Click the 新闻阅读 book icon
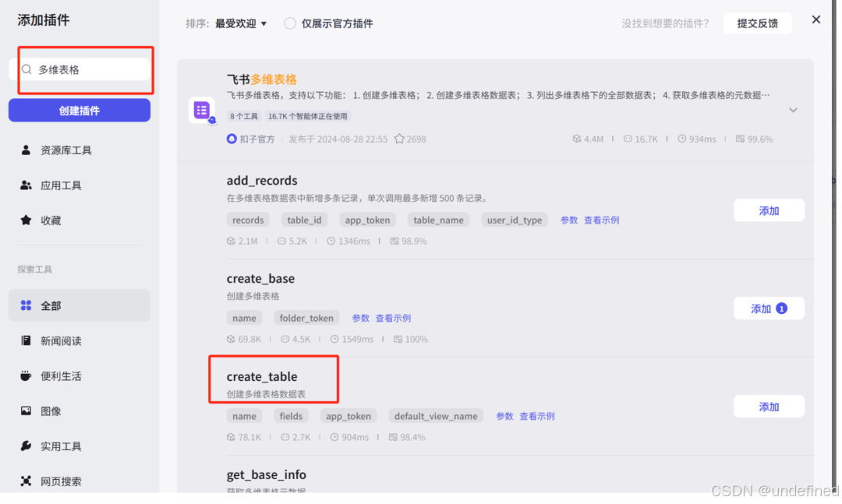Screen dimensions: 842x504 26,341
